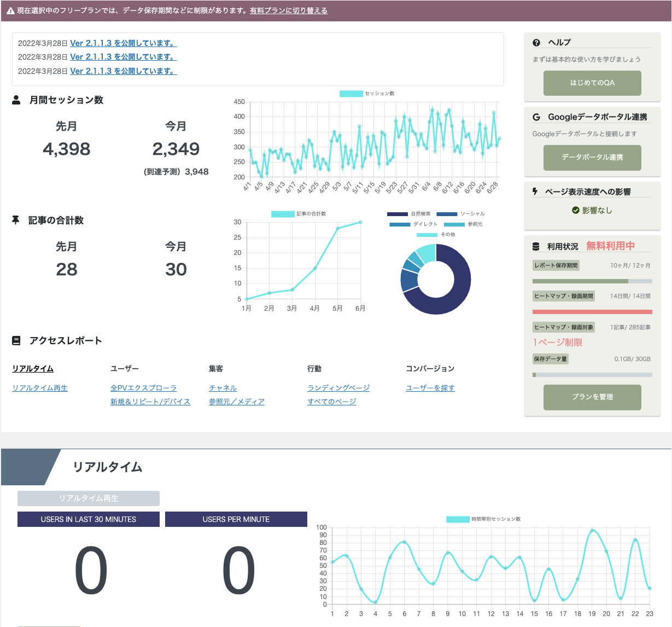Click this month's article count 30

[x=176, y=269]
